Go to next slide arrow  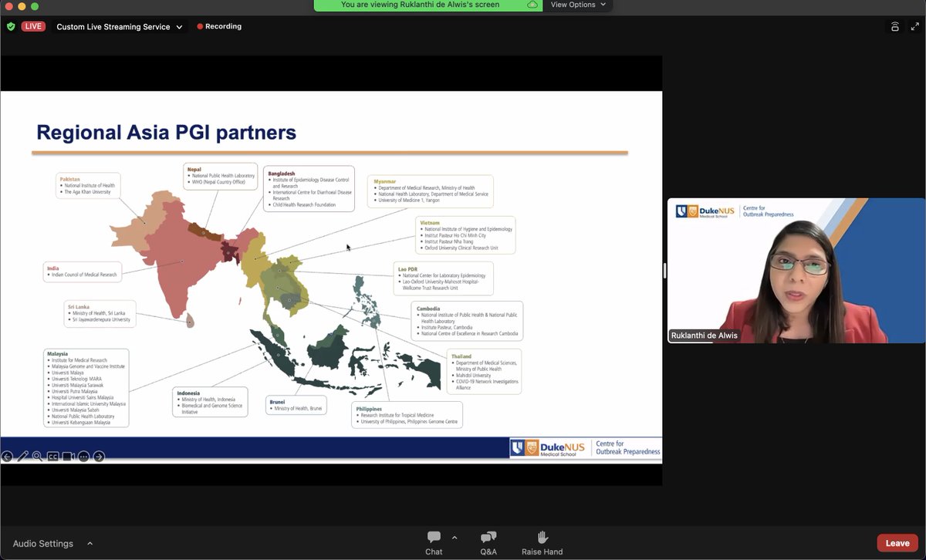tap(99, 457)
